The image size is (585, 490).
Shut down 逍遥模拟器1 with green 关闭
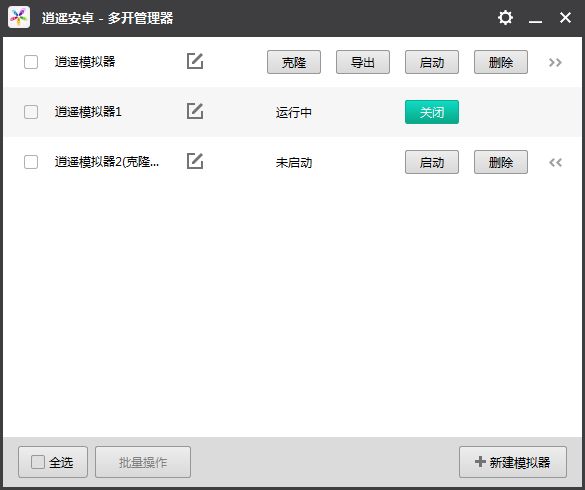point(432,112)
